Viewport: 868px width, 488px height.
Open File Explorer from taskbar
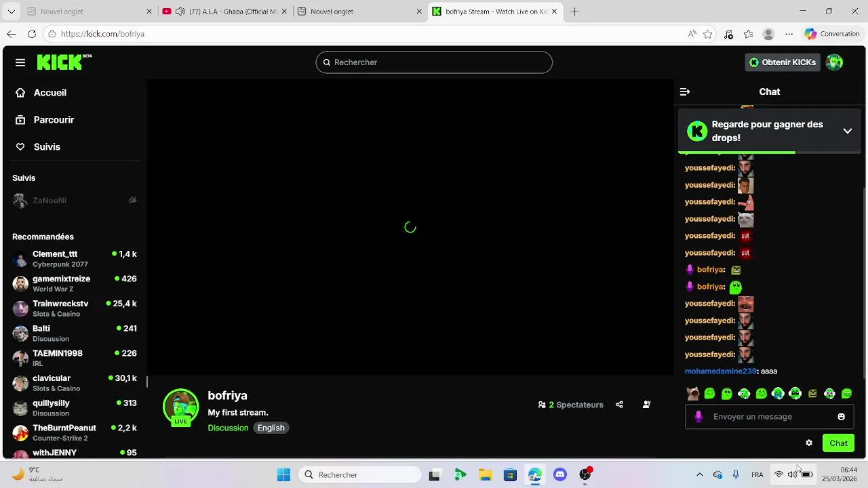485,475
